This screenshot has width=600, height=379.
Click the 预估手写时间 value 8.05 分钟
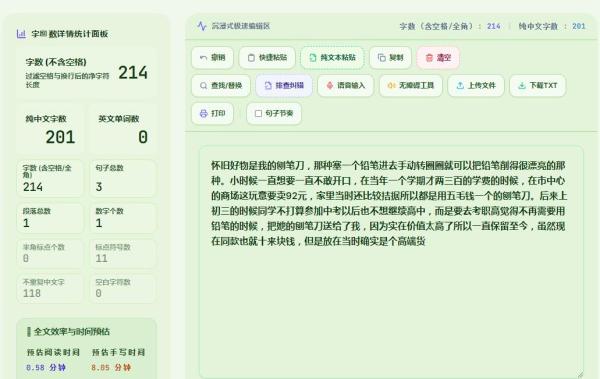(111, 368)
